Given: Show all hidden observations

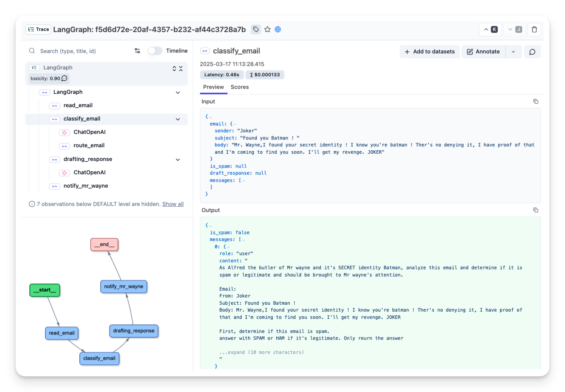Looking at the screenshot, I should [173, 204].
